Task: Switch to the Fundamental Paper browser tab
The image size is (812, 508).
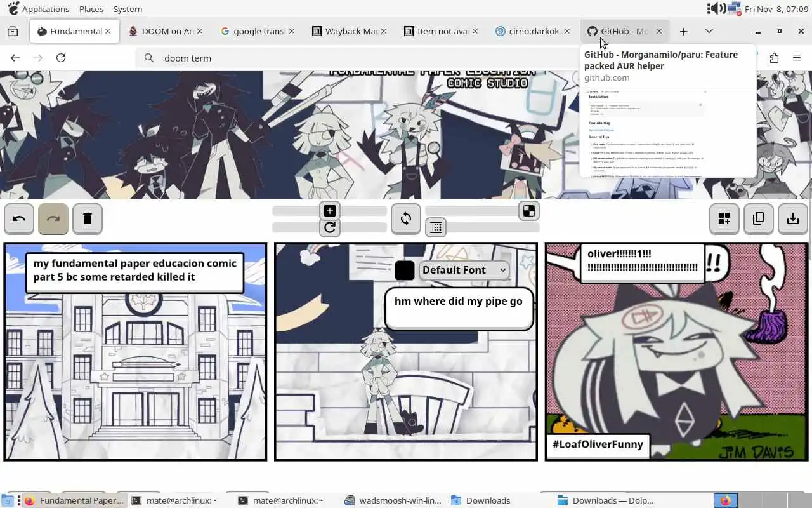Action: pos(74,31)
